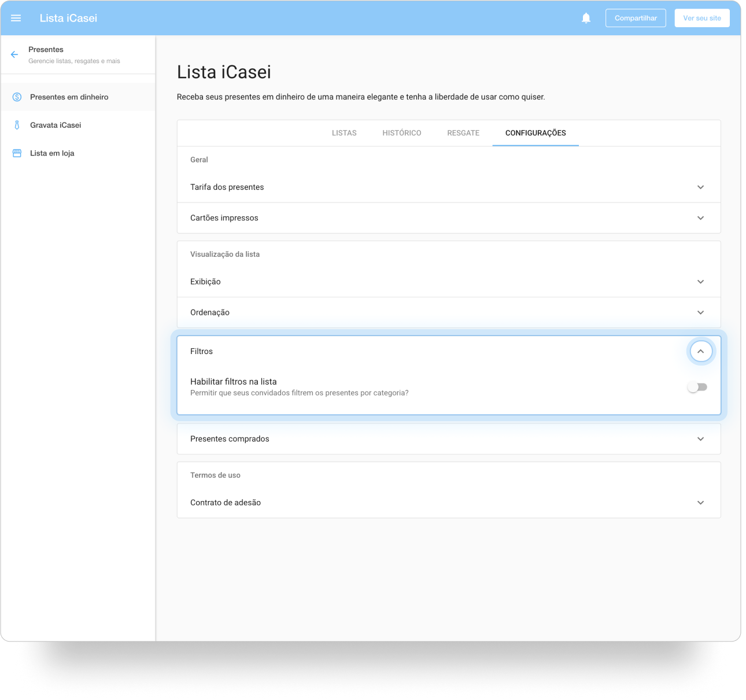Viewport: 746px width, 700px height.
Task: Go back using the arrow beside Presentes
Action: click(14, 54)
